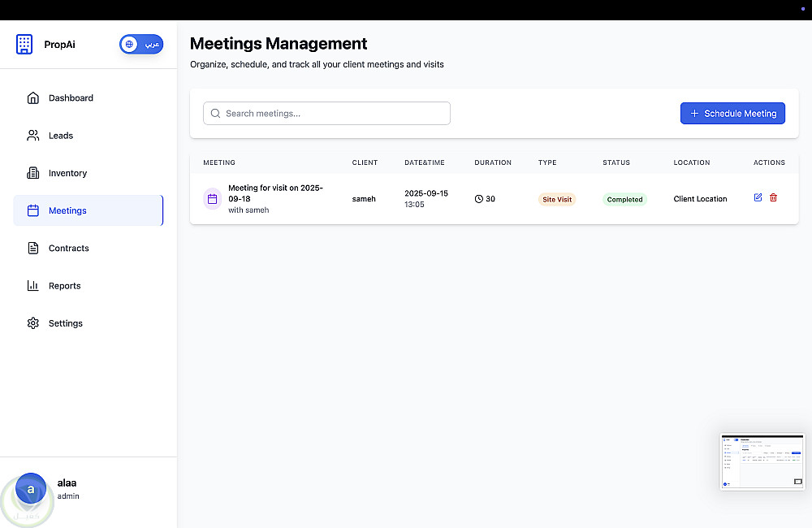The height and width of the screenshot is (528, 812).
Task: Click the search magnifier icon
Action: 215,114
